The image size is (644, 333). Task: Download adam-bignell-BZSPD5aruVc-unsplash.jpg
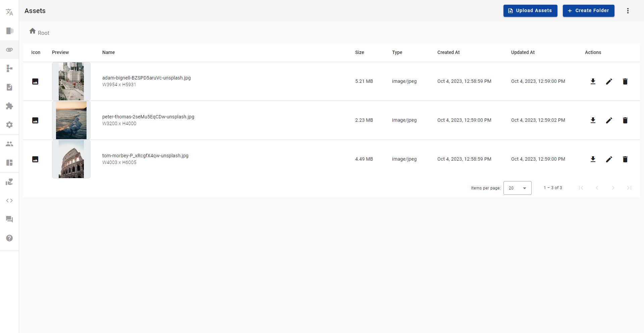coord(593,81)
